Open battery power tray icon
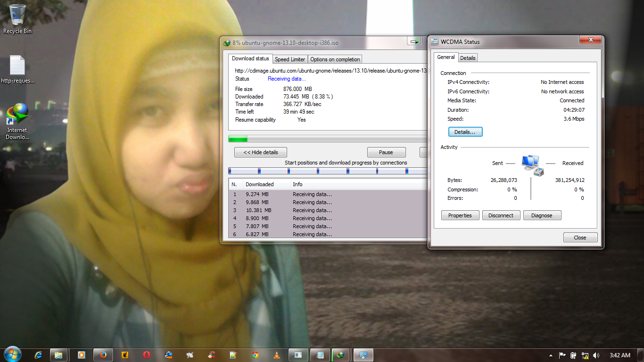This screenshot has height=362, width=644. coord(573,355)
